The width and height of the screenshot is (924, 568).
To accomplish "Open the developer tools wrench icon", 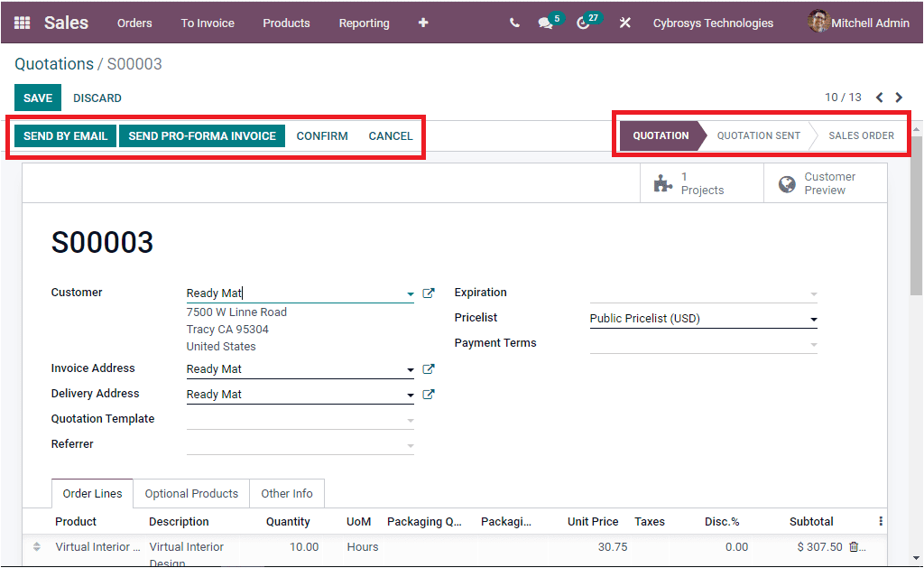I will (x=624, y=23).
